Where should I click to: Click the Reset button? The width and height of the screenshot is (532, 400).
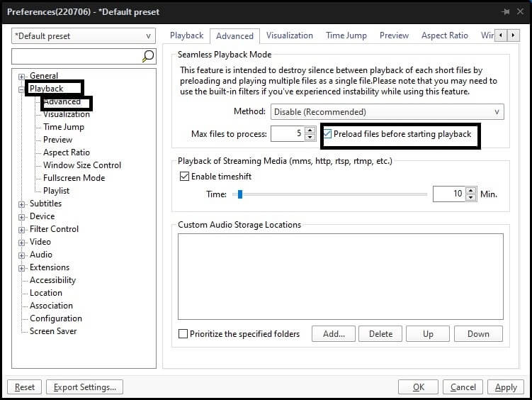tap(24, 387)
